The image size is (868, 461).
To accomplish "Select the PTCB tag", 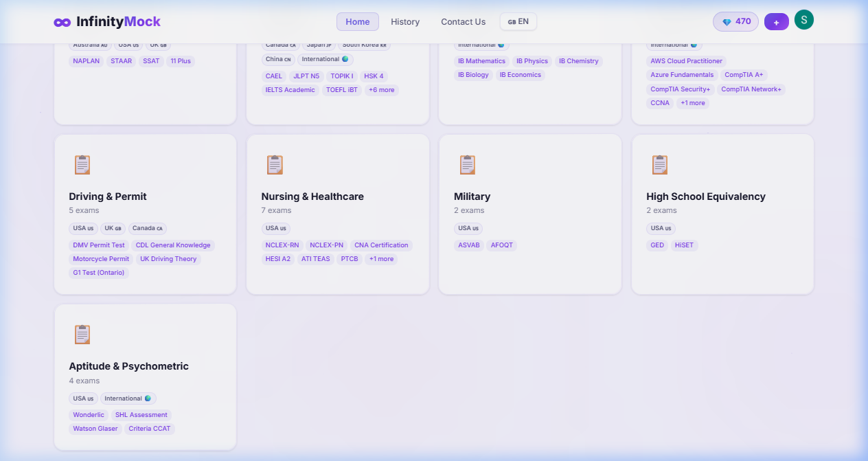I will point(350,259).
